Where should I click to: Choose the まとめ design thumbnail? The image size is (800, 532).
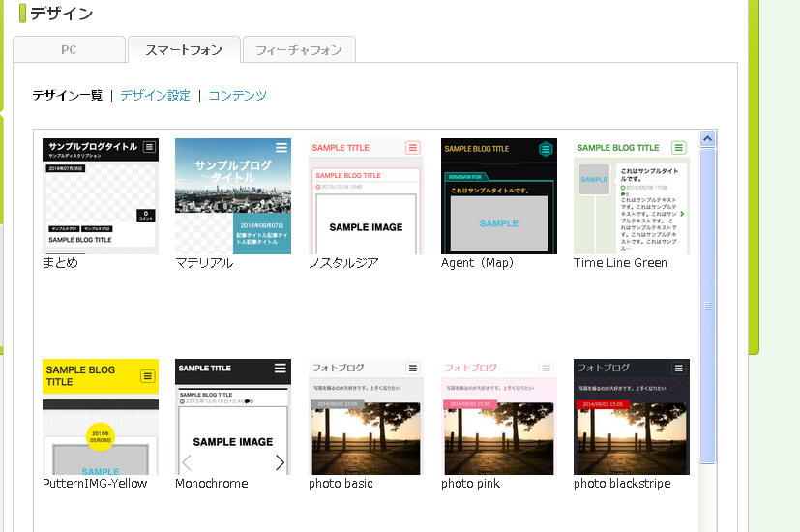(101, 196)
